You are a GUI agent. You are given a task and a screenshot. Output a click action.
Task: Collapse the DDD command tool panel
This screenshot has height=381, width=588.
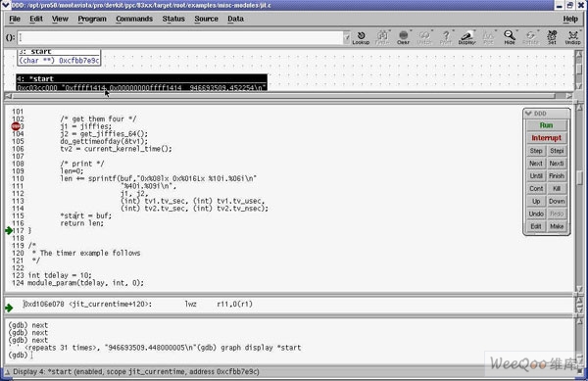click(529, 114)
